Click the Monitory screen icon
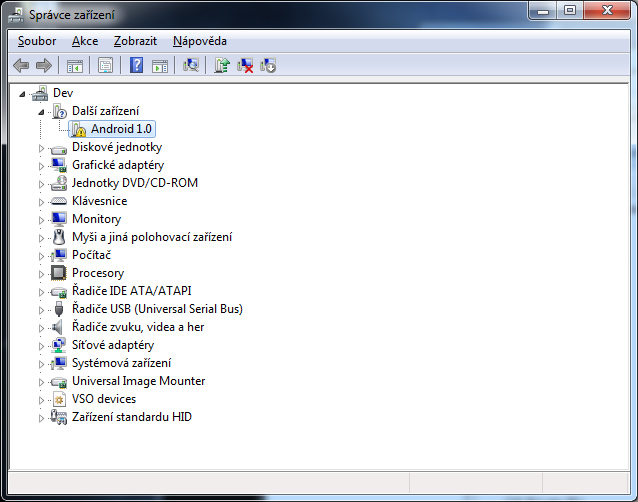The width and height of the screenshot is (638, 502). tap(59, 219)
